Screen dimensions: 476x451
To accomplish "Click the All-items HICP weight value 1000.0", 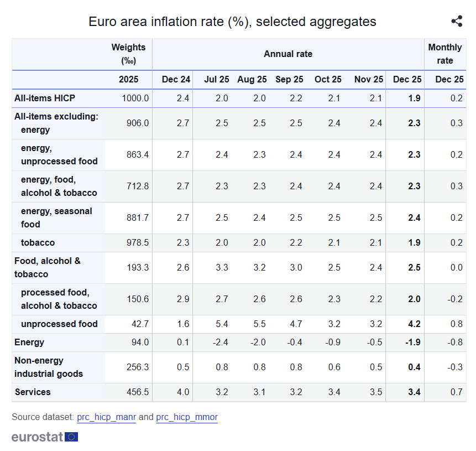I will [135, 98].
